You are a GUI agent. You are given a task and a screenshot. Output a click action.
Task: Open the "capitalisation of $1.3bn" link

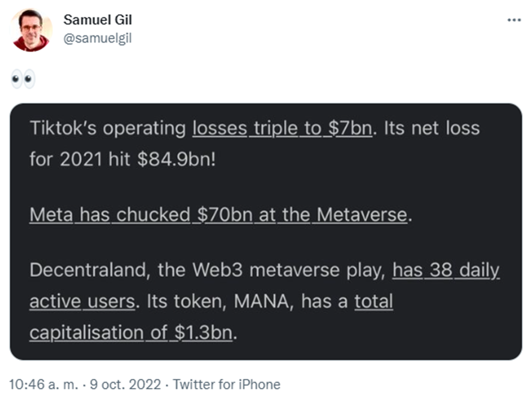[130, 332]
